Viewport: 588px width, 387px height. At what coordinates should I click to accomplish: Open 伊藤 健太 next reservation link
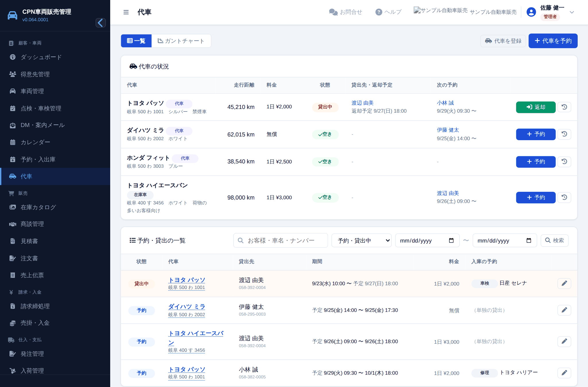pyautogui.click(x=448, y=130)
